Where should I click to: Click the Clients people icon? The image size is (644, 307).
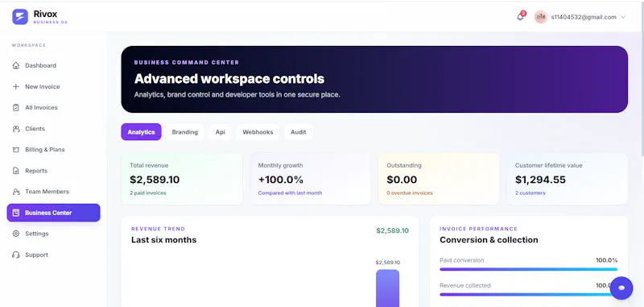tap(16, 129)
